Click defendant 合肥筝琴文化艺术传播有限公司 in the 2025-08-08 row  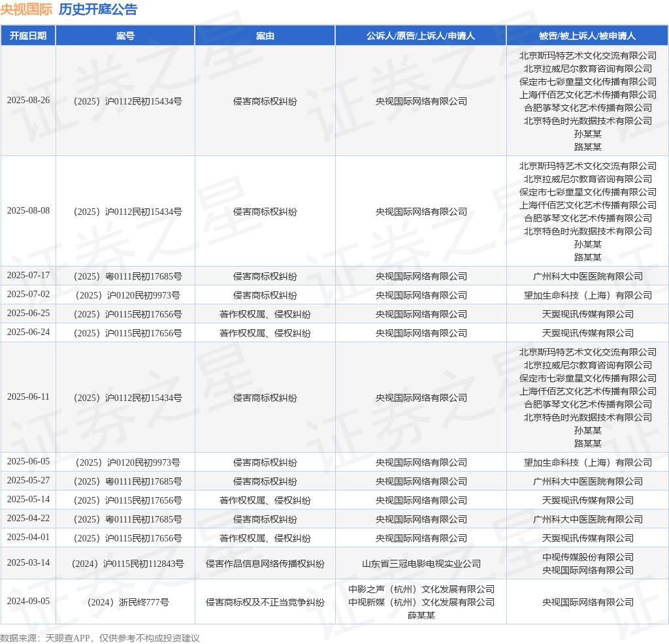[x=587, y=218]
